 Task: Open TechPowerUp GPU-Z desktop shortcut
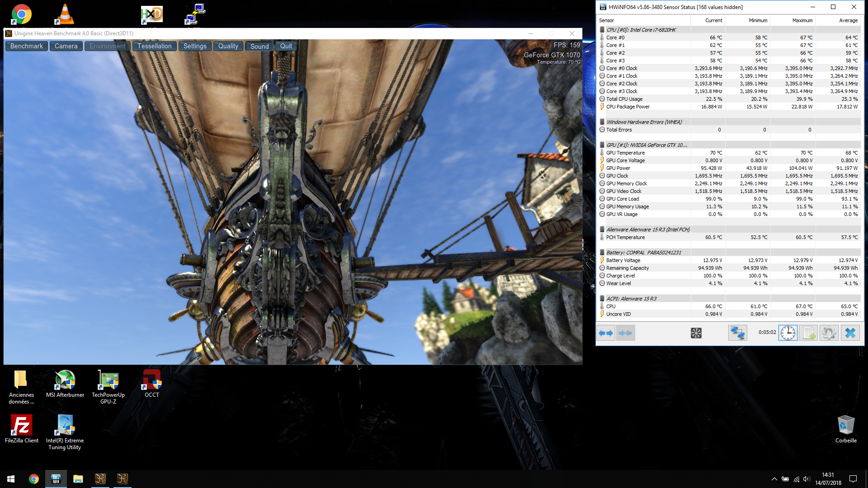click(x=108, y=387)
